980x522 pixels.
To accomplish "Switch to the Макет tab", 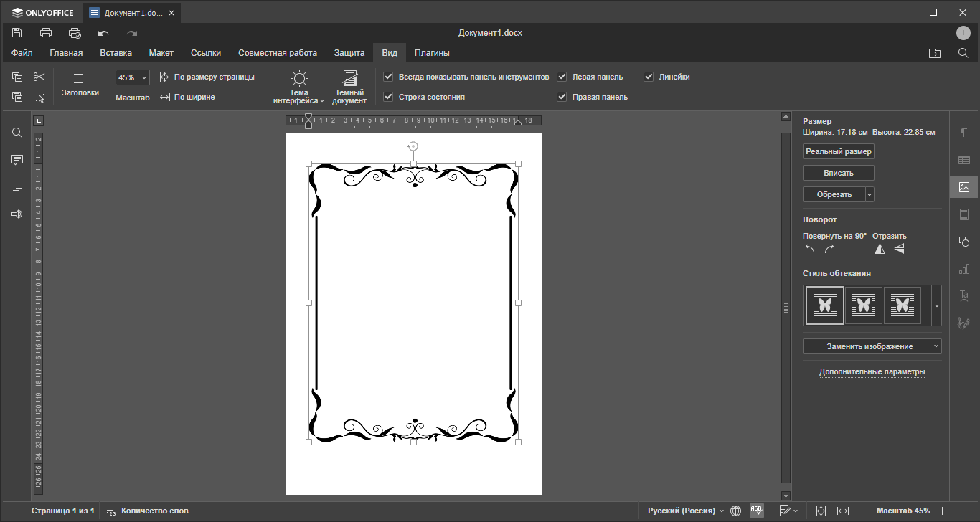I will pos(161,53).
